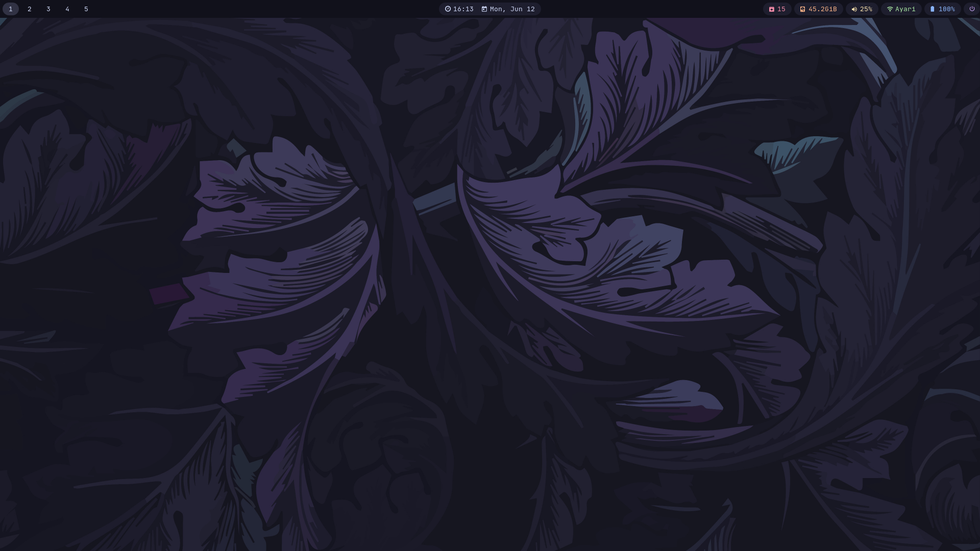Switch to workspace 4
The image size is (980, 551).
pyautogui.click(x=67, y=9)
